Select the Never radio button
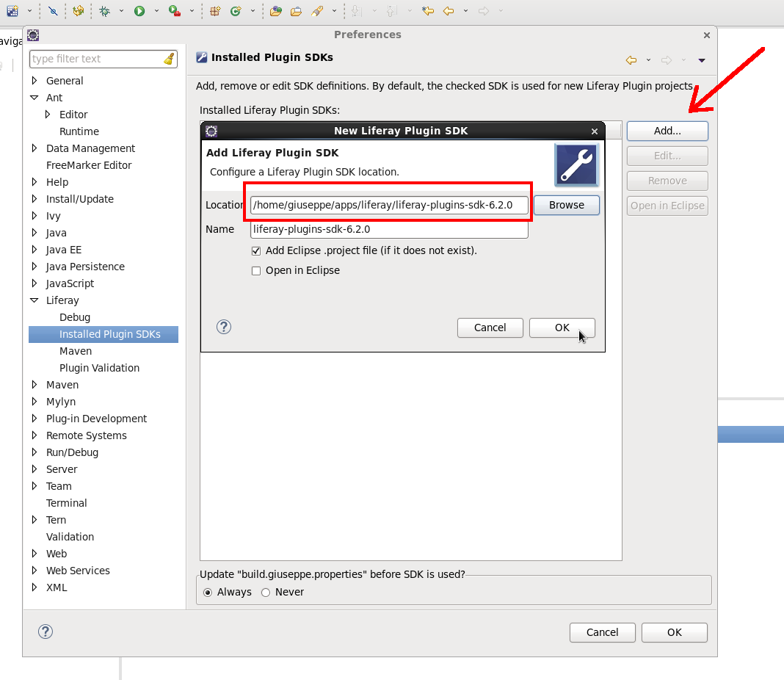Screen dimensions: 784x680 pos(266,593)
